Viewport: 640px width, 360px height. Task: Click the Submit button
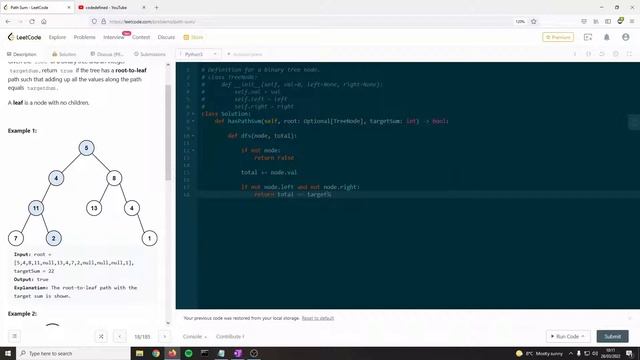click(x=612, y=336)
